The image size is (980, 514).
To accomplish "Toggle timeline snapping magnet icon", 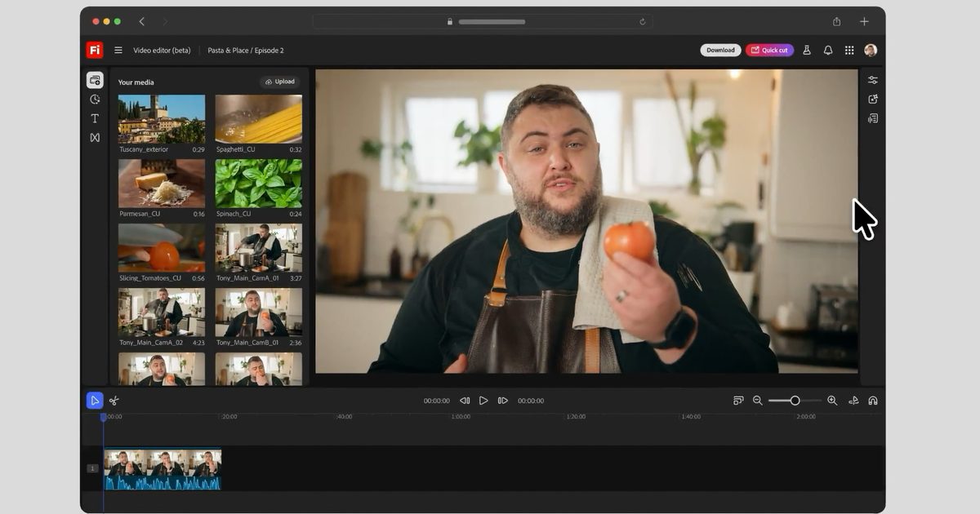I will 853,401.
